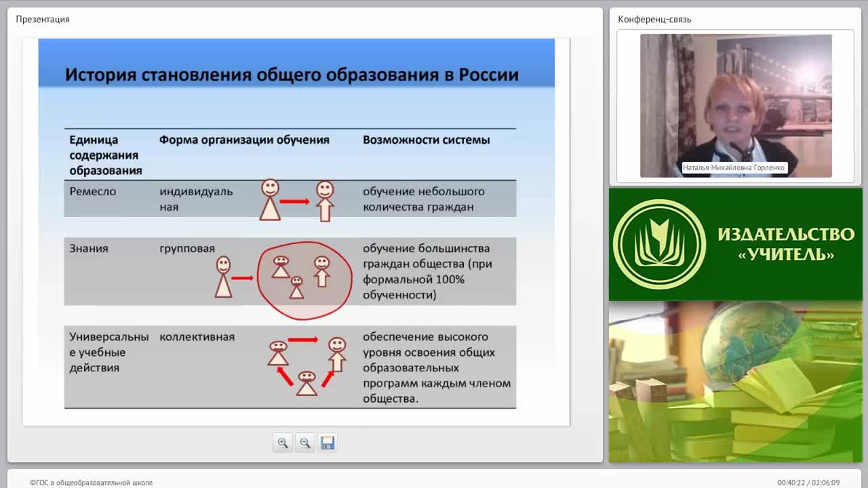The height and width of the screenshot is (488, 868).
Task: Click the коллективная cell text
Action: click(x=197, y=336)
